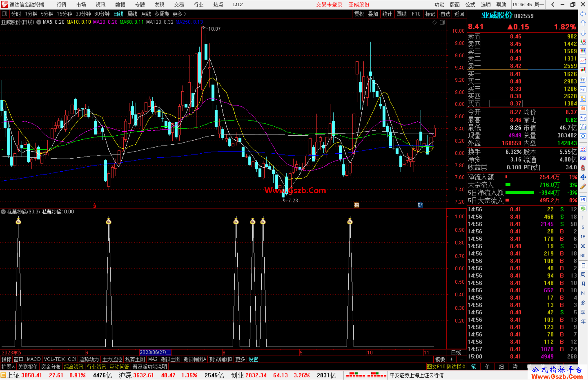The width and height of the screenshot is (588, 380).
Task: Open the F12 icon in right sidebar
Action: pyautogui.click(x=583, y=118)
